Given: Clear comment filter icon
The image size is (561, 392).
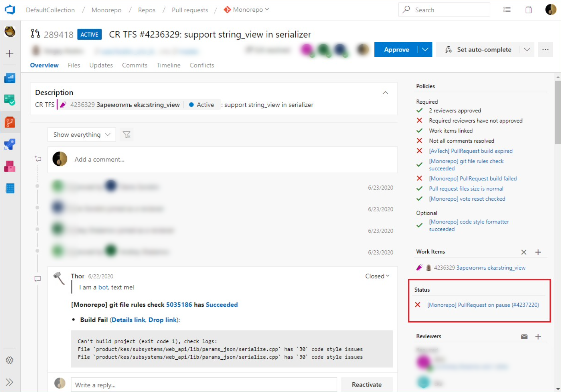Looking at the screenshot, I should tap(127, 134).
